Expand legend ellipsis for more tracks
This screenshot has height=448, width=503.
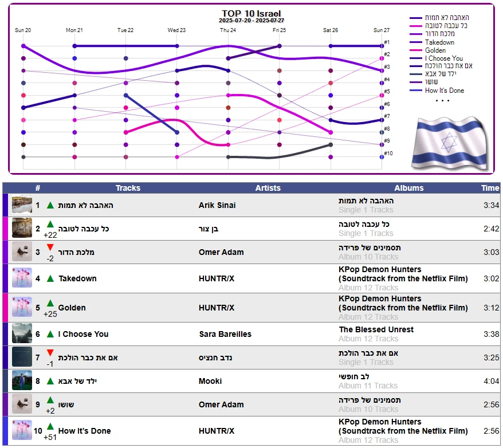point(442,101)
